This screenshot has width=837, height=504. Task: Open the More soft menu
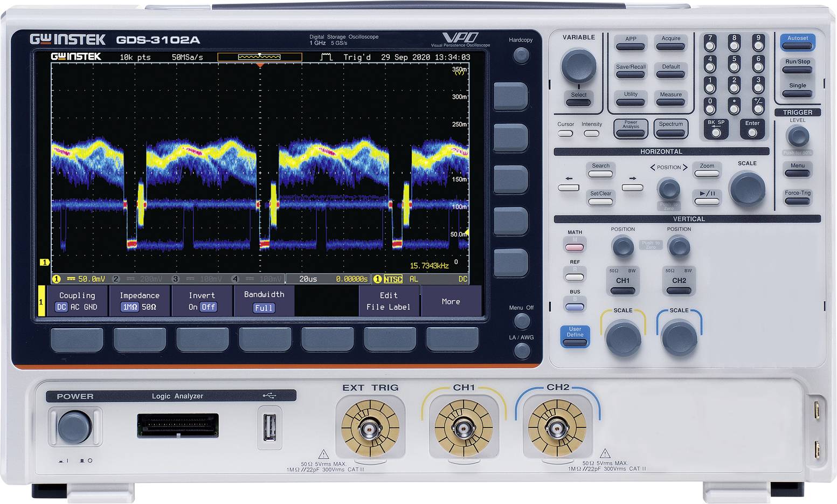coord(451,302)
